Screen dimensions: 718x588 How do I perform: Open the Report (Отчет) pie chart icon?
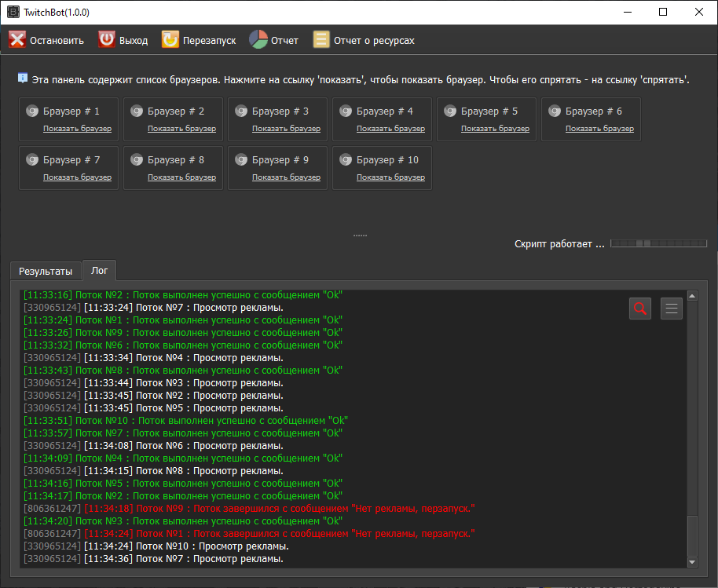click(x=258, y=40)
